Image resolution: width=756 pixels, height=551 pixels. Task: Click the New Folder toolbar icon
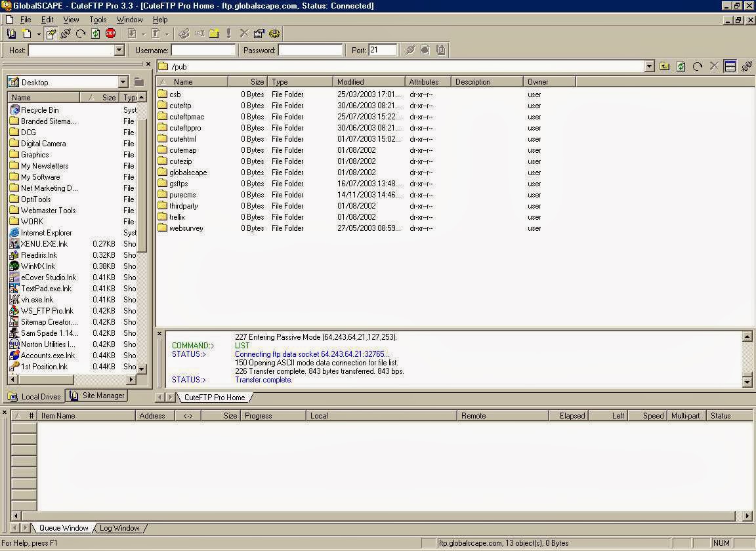coord(213,33)
